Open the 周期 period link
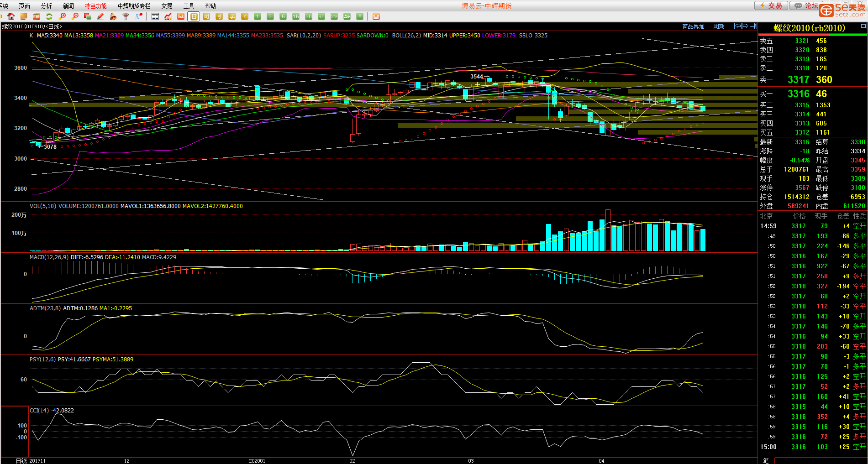The height and width of the screenshot is (464, 868). [719, 26]
